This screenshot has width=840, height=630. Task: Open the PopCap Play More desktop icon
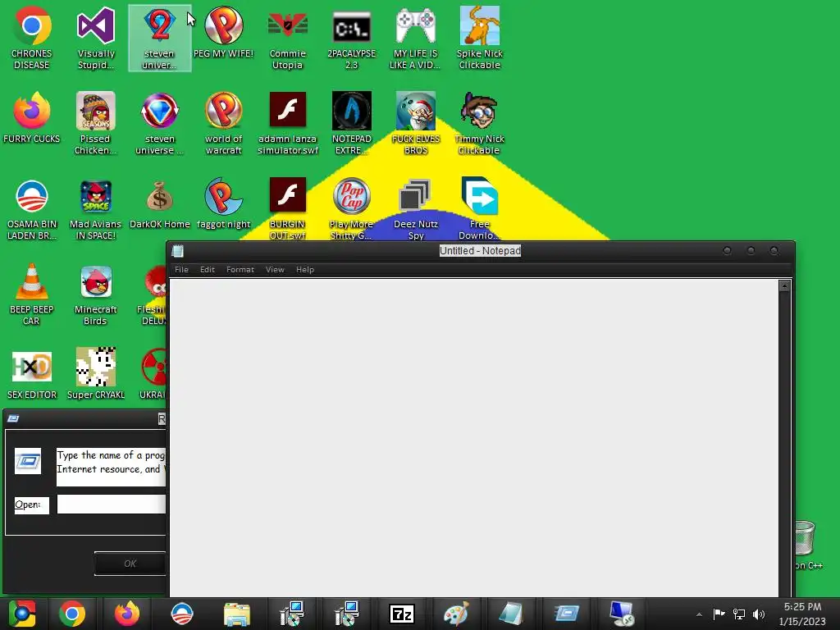[351, 209]
